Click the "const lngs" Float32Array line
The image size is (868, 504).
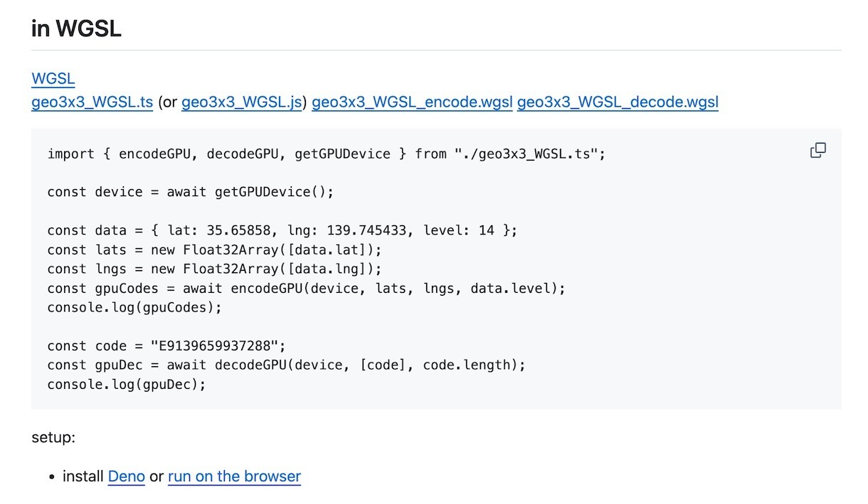click(x=214, y=269)
